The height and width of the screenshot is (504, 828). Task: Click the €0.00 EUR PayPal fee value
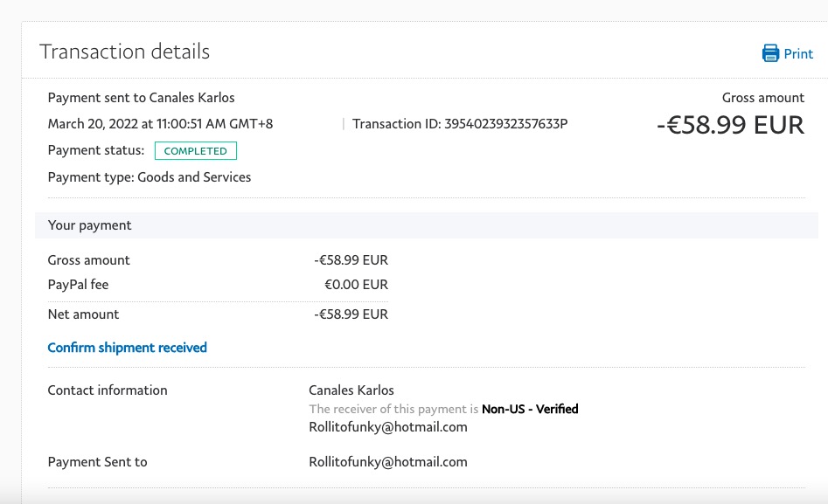pos(356,285)
